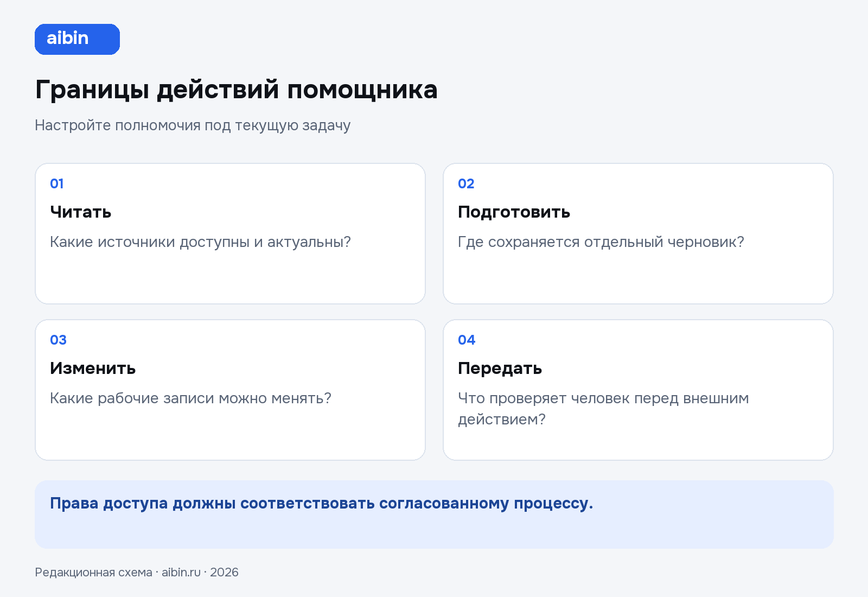
Task: Open the 'Читать' card title
Action: click(x=80, y=212)
